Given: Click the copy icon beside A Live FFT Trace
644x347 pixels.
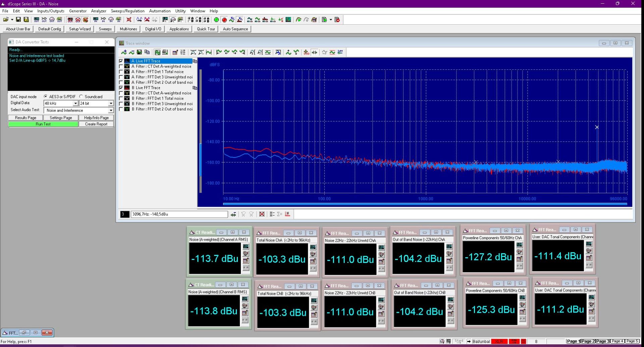Looking at the screenshot, I should point(195,61).
